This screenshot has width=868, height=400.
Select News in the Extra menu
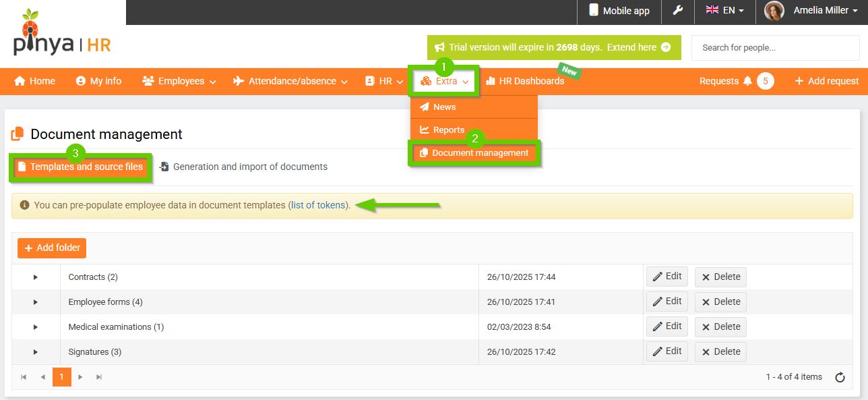pyautogui.click(x=474, y=107)
